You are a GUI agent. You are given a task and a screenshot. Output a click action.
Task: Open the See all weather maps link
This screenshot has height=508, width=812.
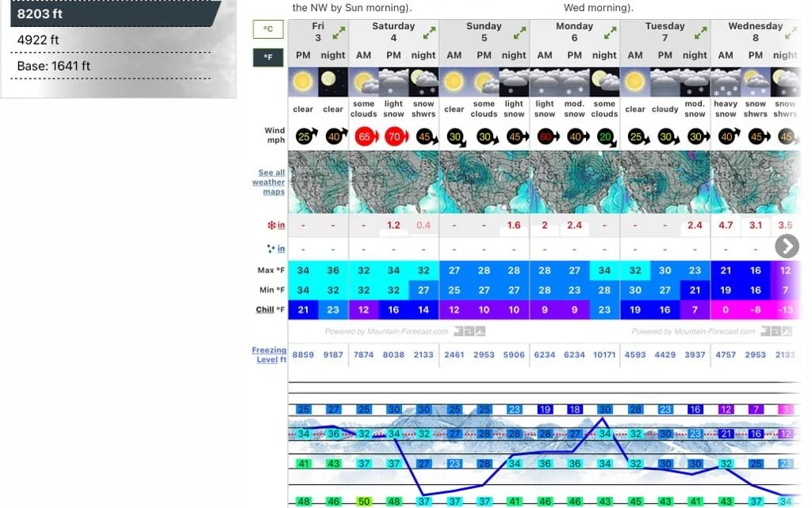click(270, 182)
